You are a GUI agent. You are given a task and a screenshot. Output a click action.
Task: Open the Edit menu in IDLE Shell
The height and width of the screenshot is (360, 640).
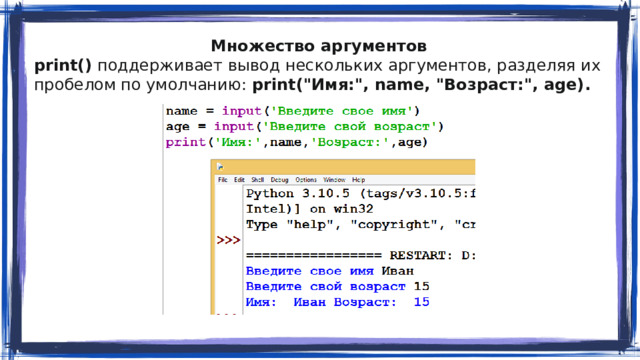[x=239, y=180]
